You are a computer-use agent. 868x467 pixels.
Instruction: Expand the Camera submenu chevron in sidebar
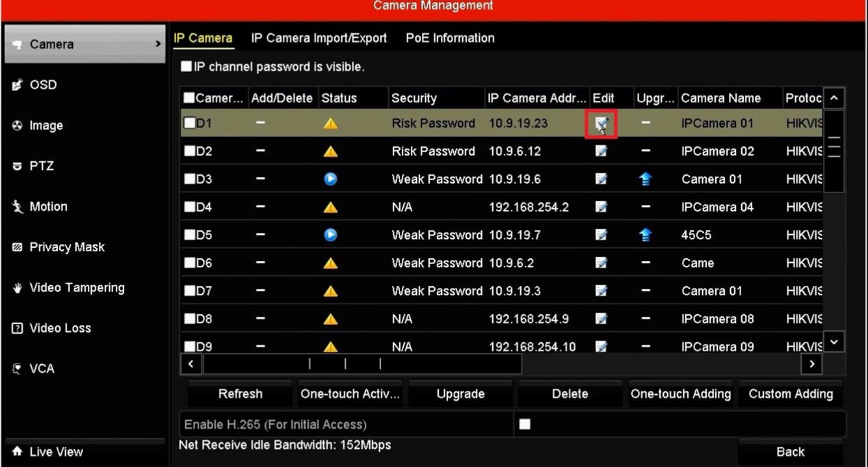(x=157, y=44)
